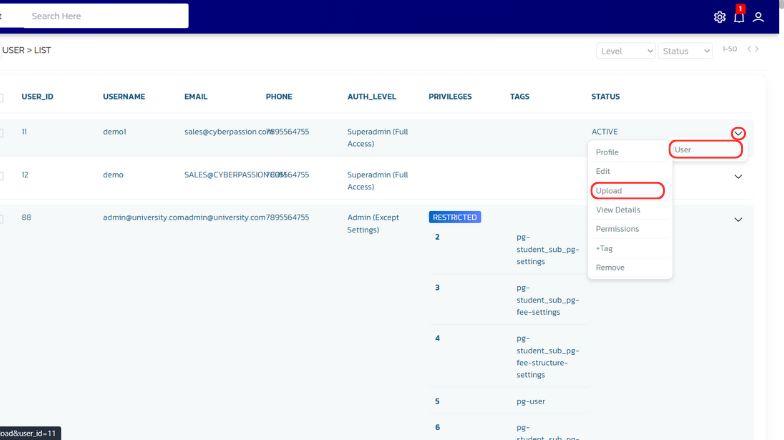
Task: Click View Details in the menu
Action: click(x=618, y=210)
